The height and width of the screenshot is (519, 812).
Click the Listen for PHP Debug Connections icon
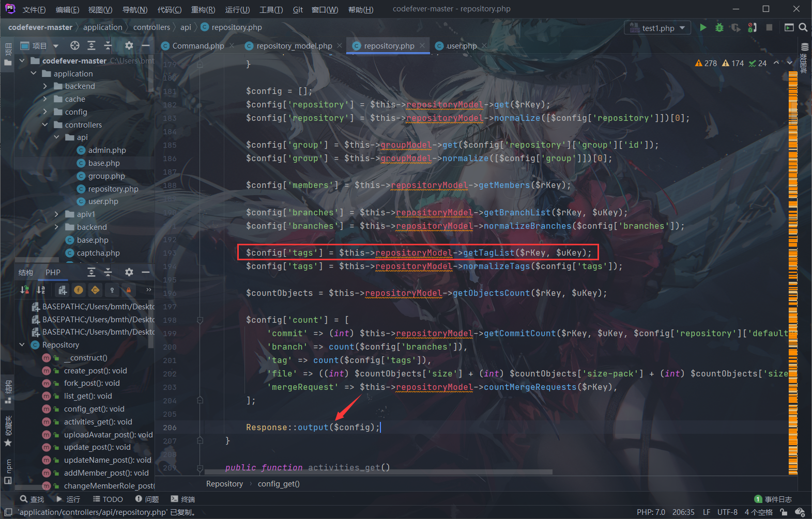coord(752,27)
